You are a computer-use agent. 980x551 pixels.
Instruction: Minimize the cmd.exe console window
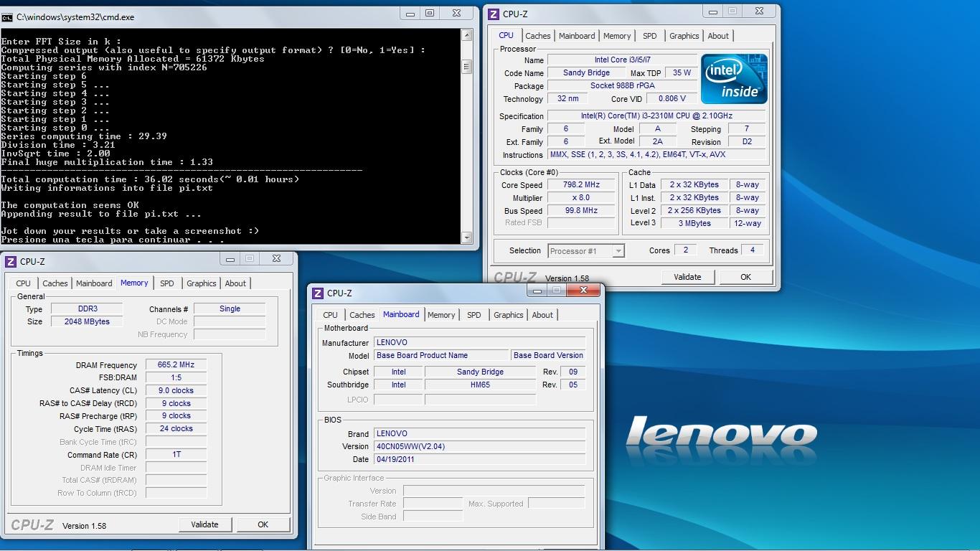tap(410, 13)
